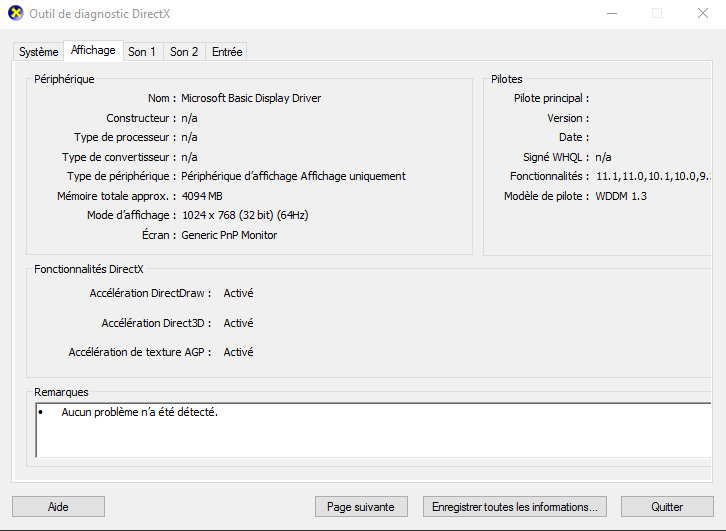Click 'Activé' next to Accélération Direct3D
This screenshot has height=531, width=726.
(x=238, y=323)
